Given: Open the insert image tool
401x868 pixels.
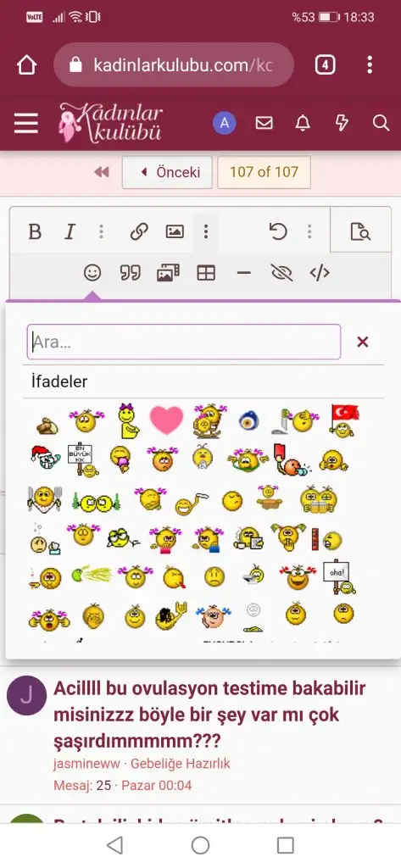Looking at the screenshot, I should [x=175, y=231].
